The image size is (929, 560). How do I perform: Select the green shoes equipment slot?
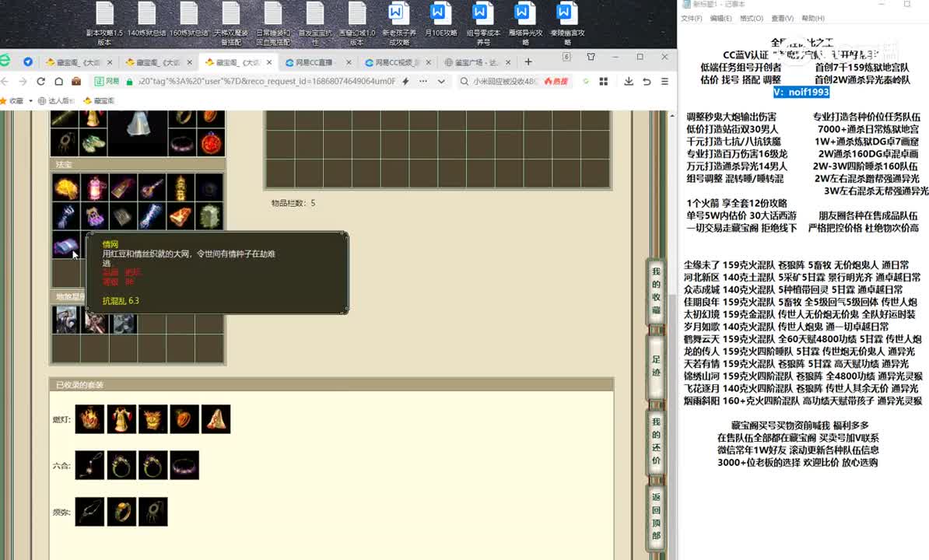click(94, 143)
